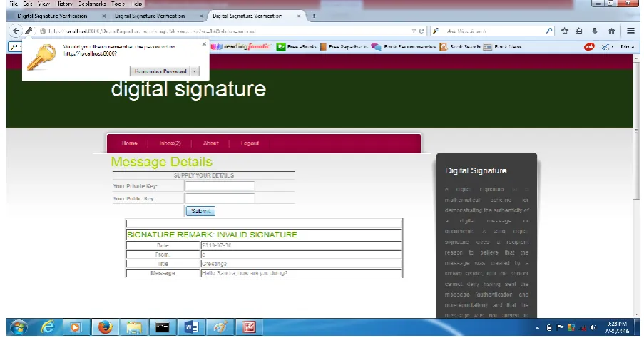Open the downloads arrow icon
Image resolution: width=644 pixels, height=338 pixels.
click(595, 31)
